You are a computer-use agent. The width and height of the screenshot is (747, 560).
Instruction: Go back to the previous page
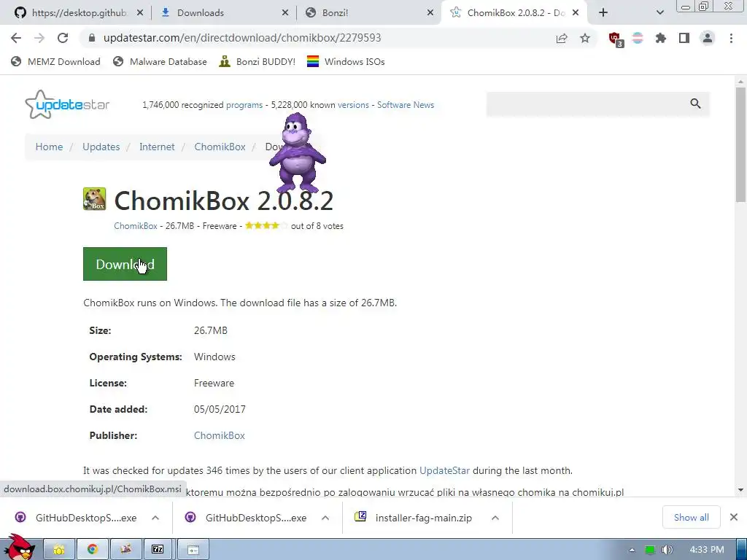coord(16,38)
